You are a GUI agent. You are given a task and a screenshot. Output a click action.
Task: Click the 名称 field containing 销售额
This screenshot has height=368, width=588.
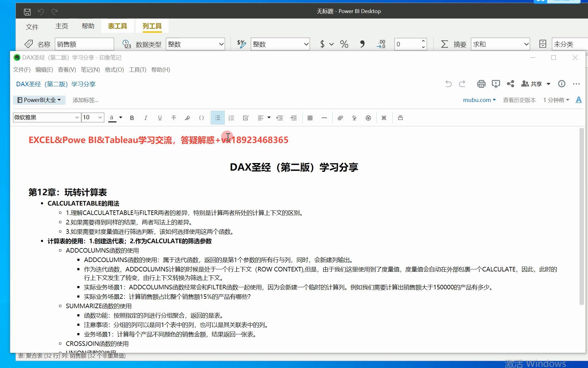84,44
